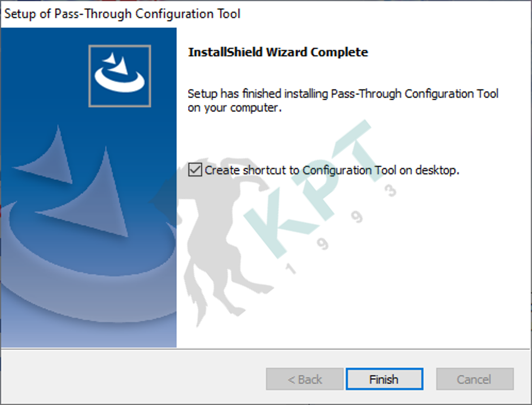Viewport: 532px width, 405px height.
Task: Click the 'Setup has finished installing' message text
Action: click(x=343, y=101)
